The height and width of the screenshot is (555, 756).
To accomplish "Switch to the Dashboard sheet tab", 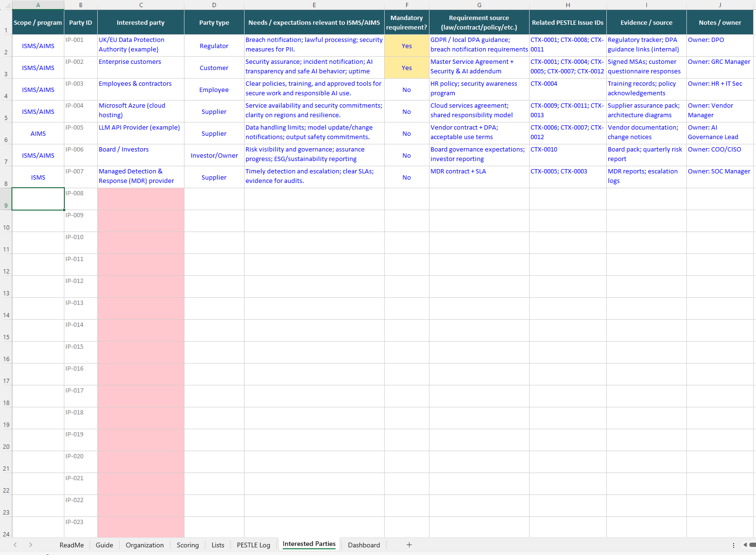I will (364, 545).
